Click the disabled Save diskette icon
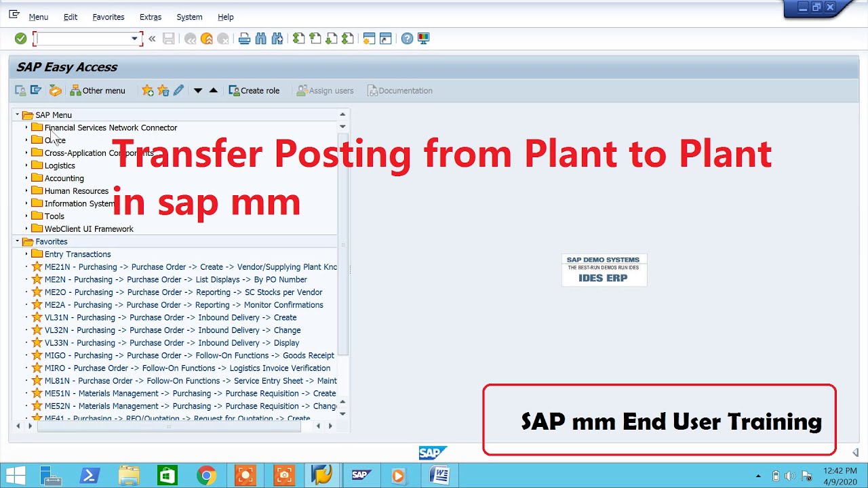 point(169,39)
